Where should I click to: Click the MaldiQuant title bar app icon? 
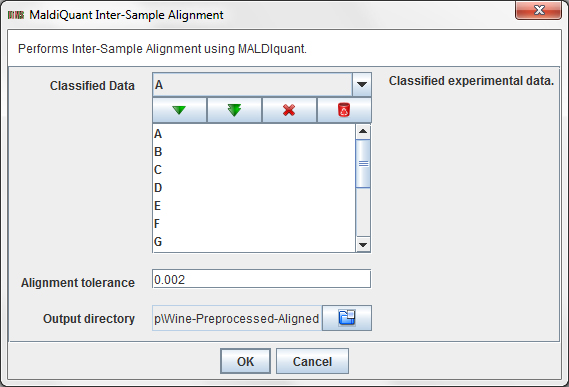[x=16, y=15]
